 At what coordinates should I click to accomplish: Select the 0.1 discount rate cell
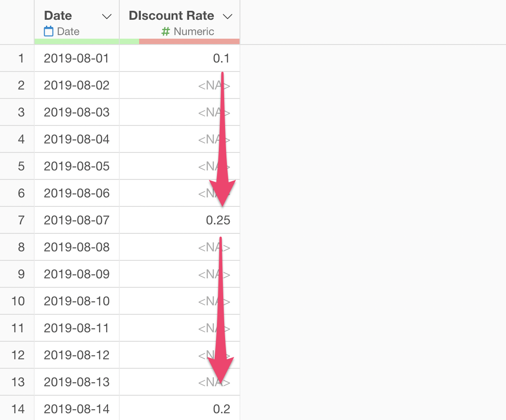[x=180, y=58]
